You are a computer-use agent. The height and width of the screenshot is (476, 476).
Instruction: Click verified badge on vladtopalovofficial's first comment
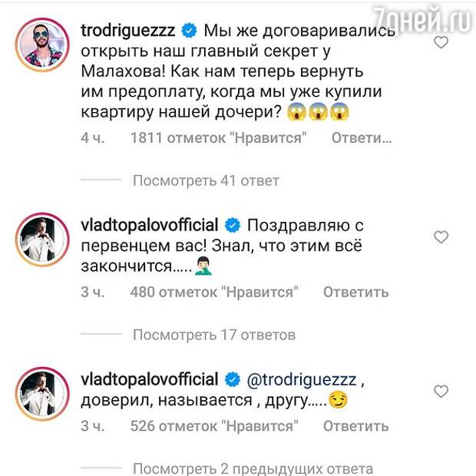coord(233,226)
